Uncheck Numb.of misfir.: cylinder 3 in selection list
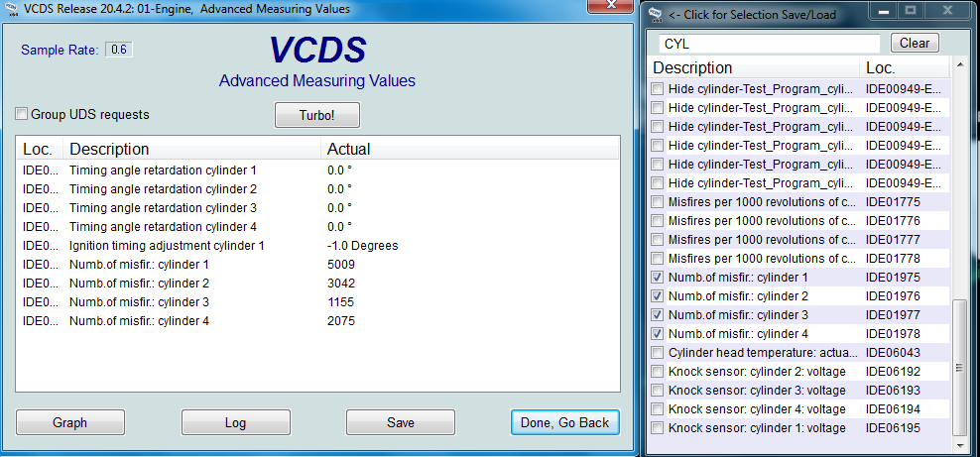The width and height of the screenshot is (980, 457). (x=658, y=314)
